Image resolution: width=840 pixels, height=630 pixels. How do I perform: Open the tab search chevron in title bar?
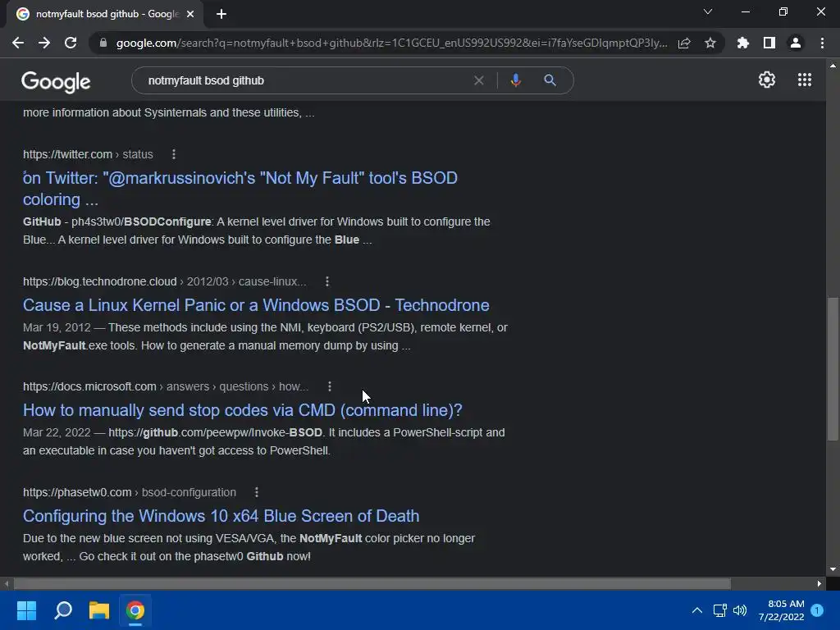click(x=708, y=11)
